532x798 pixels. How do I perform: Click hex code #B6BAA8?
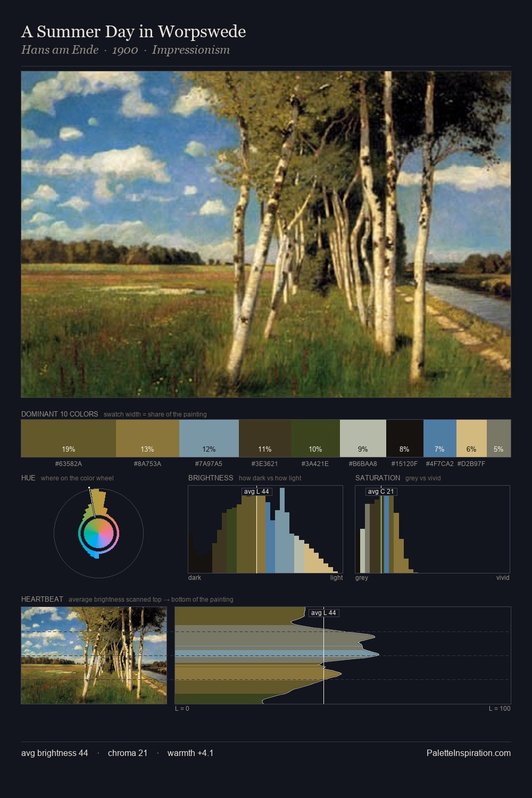pyautogui.click(x=363, y=464)
